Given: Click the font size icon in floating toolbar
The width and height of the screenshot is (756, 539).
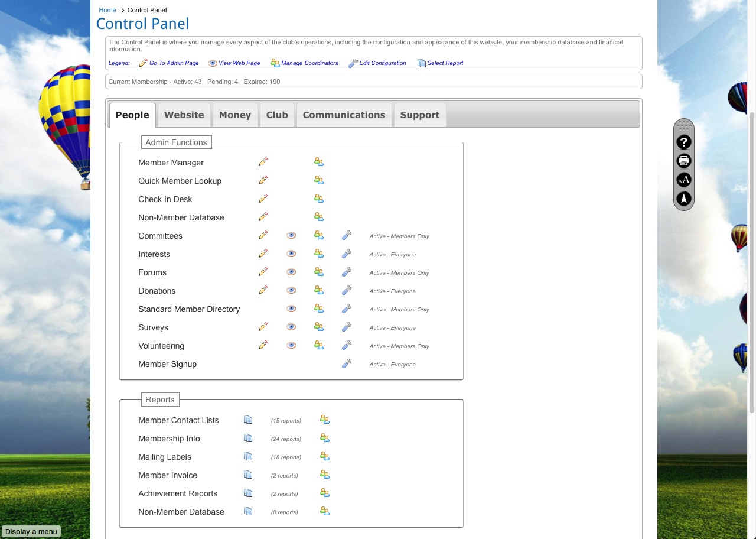Looking at the screenshot, I should [x=683, y=180].
